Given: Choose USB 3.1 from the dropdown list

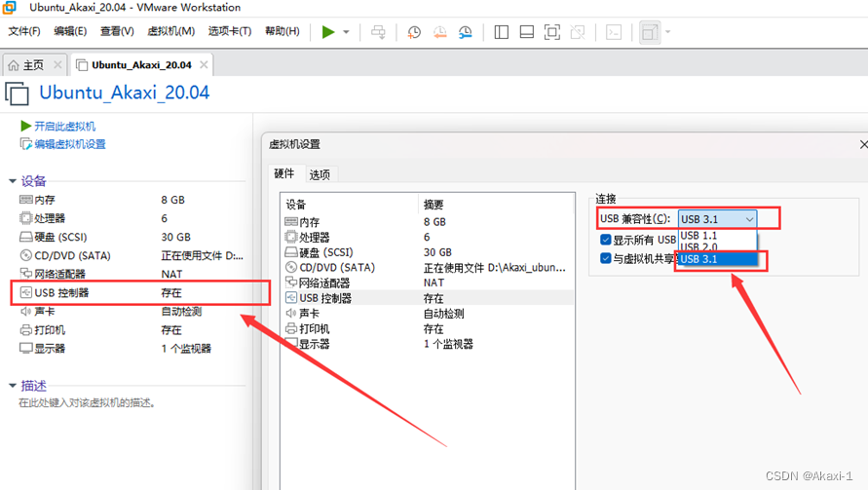Looking at the screenshot, I should [717, 259].
